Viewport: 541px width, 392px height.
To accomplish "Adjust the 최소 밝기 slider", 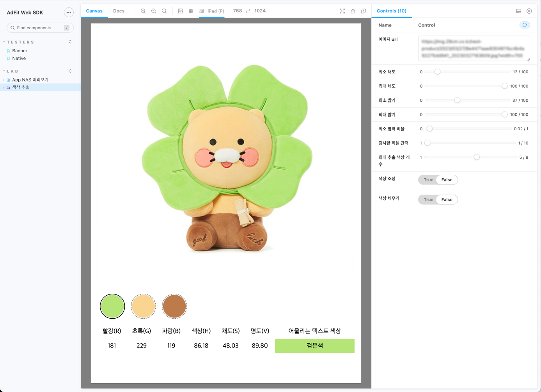I will 467,100.
